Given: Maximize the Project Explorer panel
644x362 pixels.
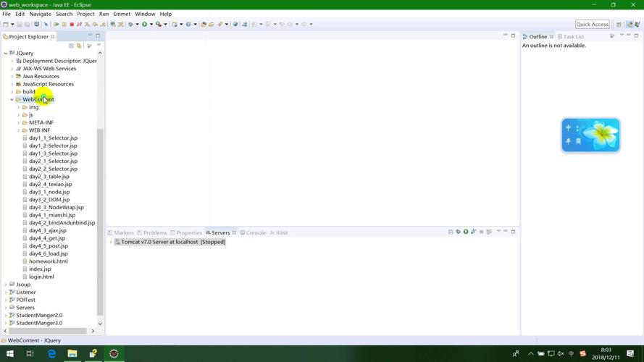Looking at the screenshot, I should [98, 35].
